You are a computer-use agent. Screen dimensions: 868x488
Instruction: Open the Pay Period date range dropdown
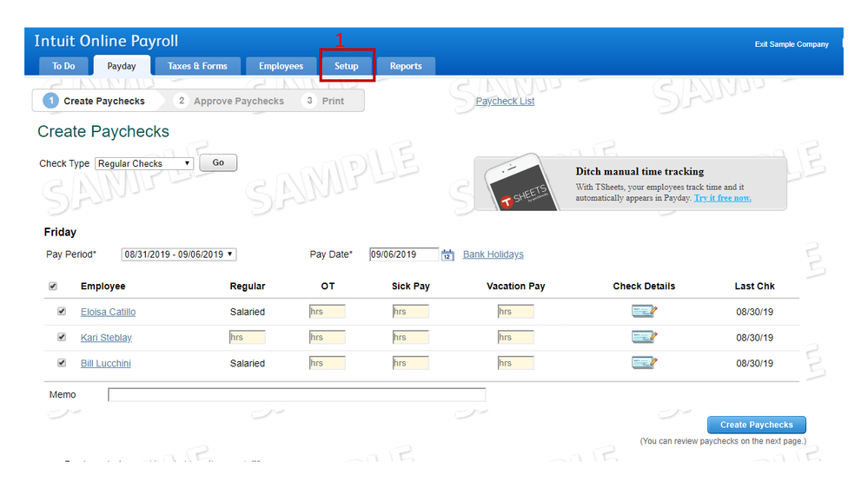click(179, 254)
